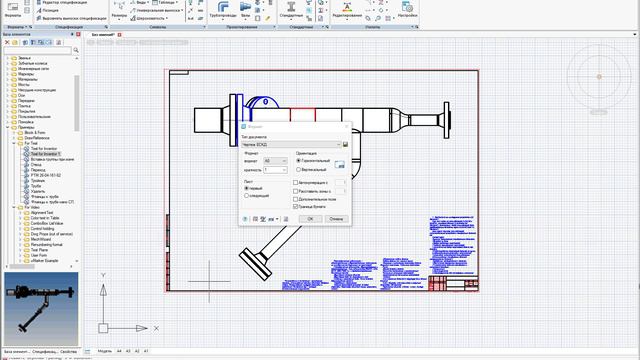Click the element base search field
640x360 pixels.
pyautogui.click(x=38, y=51)
